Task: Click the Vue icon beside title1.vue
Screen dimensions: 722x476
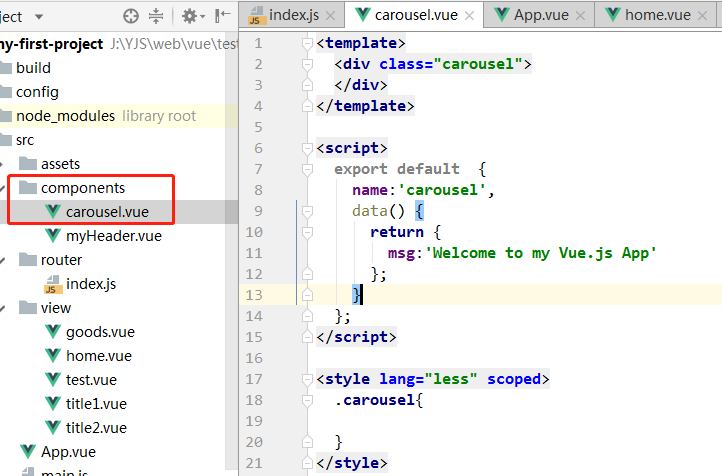Action: click(x=53, y=403)
